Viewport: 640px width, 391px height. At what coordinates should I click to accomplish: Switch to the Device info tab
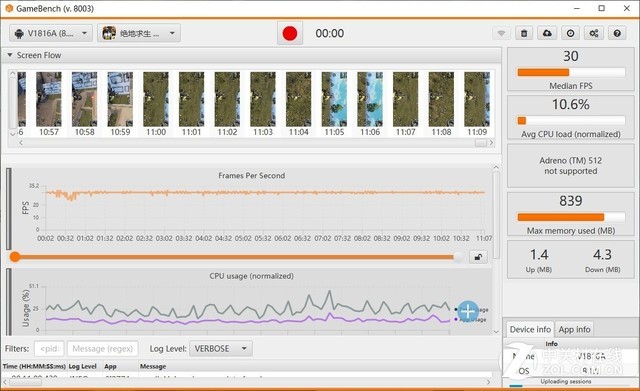click(530, 329)
